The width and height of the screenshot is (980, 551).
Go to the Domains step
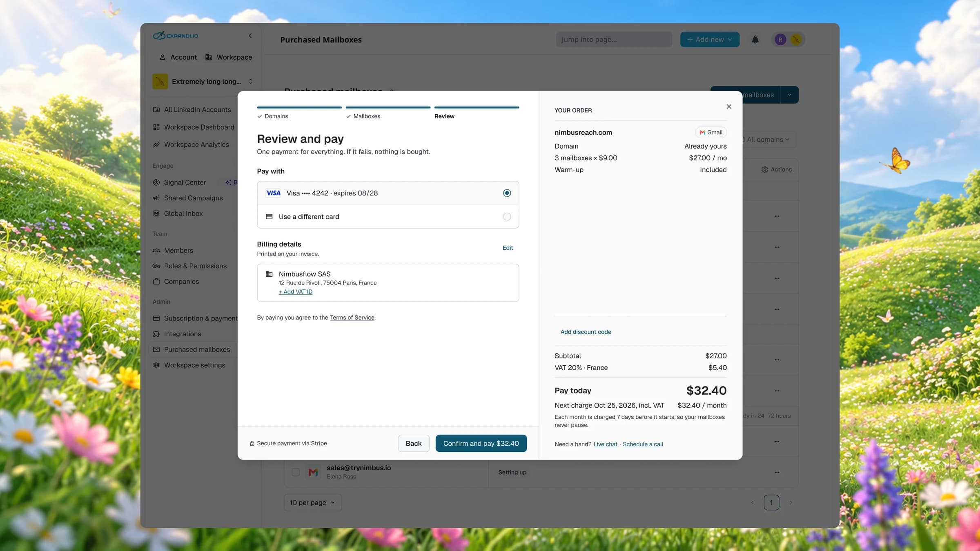(x=273, y=116)
